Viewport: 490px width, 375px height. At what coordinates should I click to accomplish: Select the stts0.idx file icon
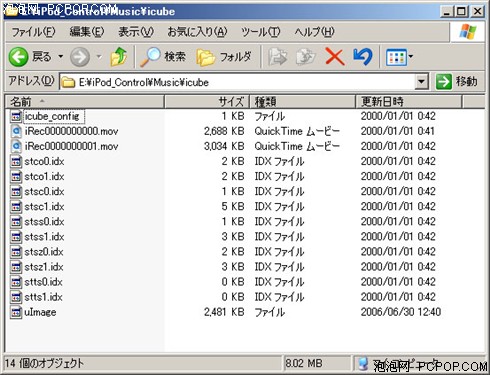16,282
